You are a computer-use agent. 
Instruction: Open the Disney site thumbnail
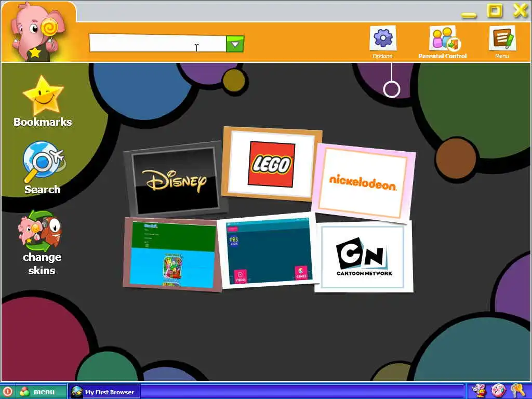click(x=175, y=179)
